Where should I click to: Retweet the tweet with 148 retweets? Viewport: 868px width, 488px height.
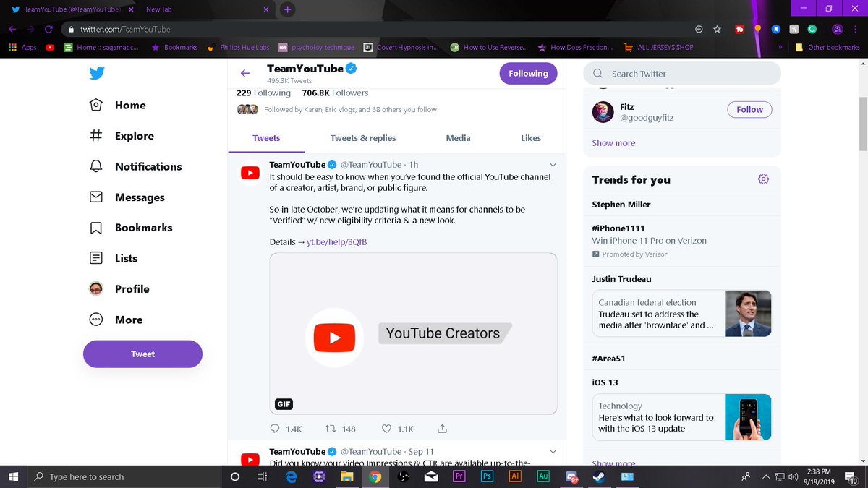(x=341, y=429)
